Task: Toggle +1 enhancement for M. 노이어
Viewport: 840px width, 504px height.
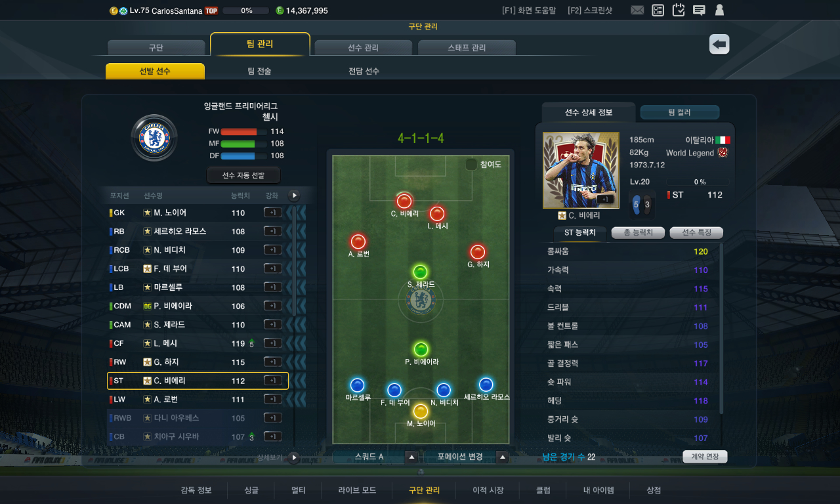Action: pyautogui.click(x=272, y=213)
